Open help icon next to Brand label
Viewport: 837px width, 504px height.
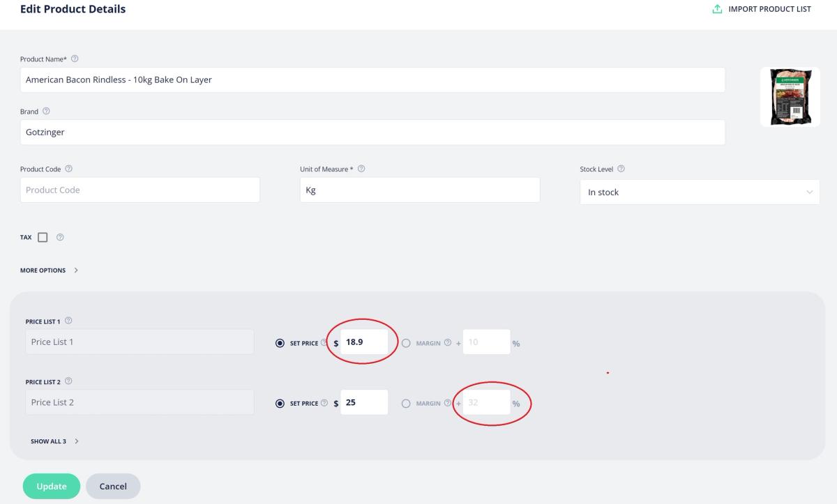coord(46,111)
